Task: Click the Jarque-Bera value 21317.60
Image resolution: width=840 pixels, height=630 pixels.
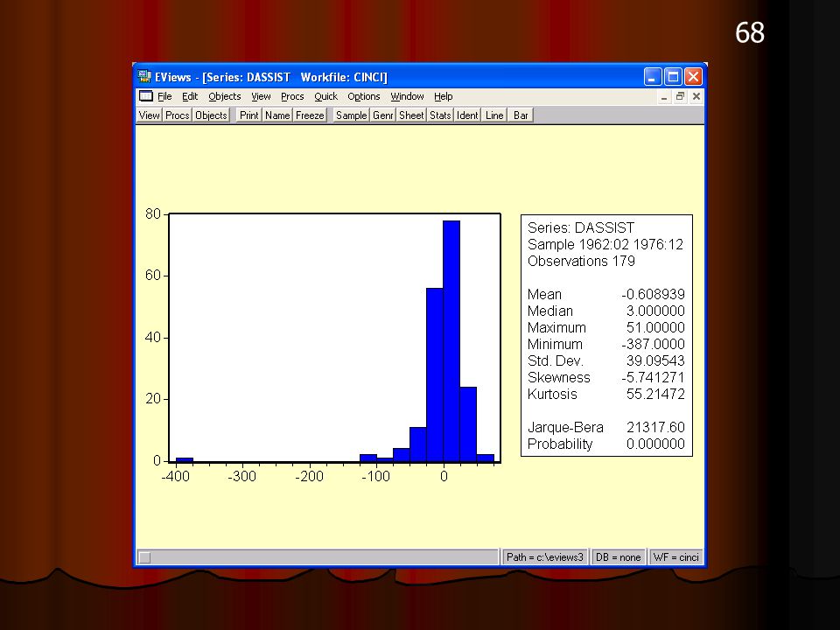Action: coord(655,427)
